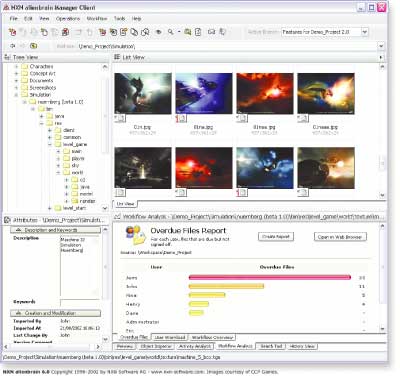Image resolution: width=400 pixels, height=385 pixels.
Task: Expand the level_start tree node
Action: (50, 208)
